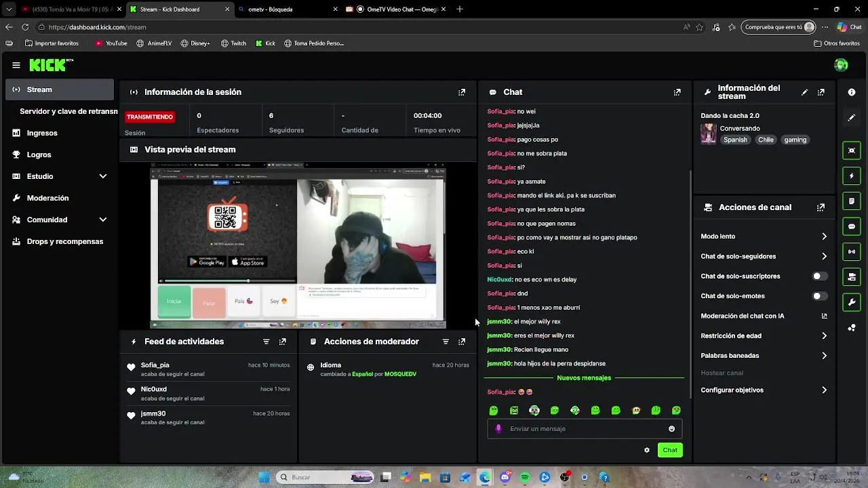Open Chat de solo-seguidores options
Viewport: 868px width, 488px height.
click(764, 256)
